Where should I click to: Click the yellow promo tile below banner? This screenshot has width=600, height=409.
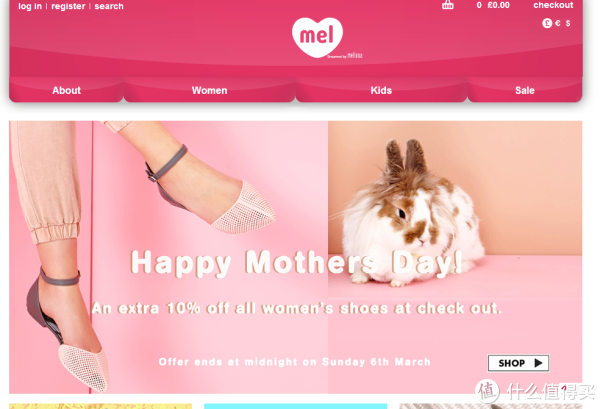point(101,406)
